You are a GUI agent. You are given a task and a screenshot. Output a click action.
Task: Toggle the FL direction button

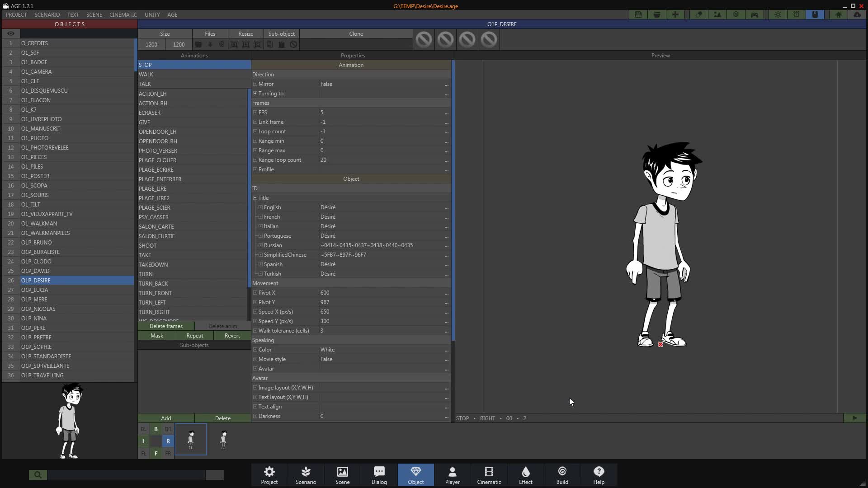[144, 453]
